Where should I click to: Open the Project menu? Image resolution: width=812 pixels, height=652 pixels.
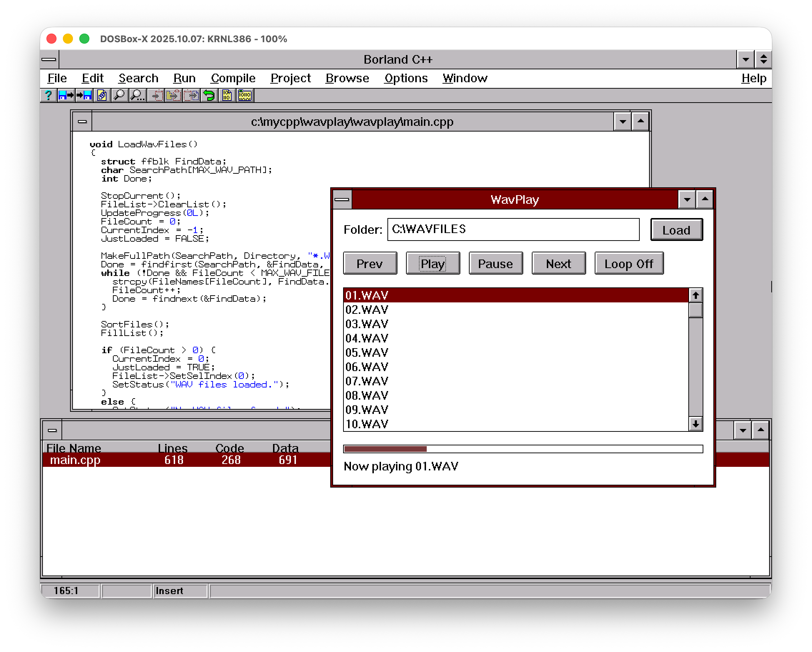[x=290, y=78]
